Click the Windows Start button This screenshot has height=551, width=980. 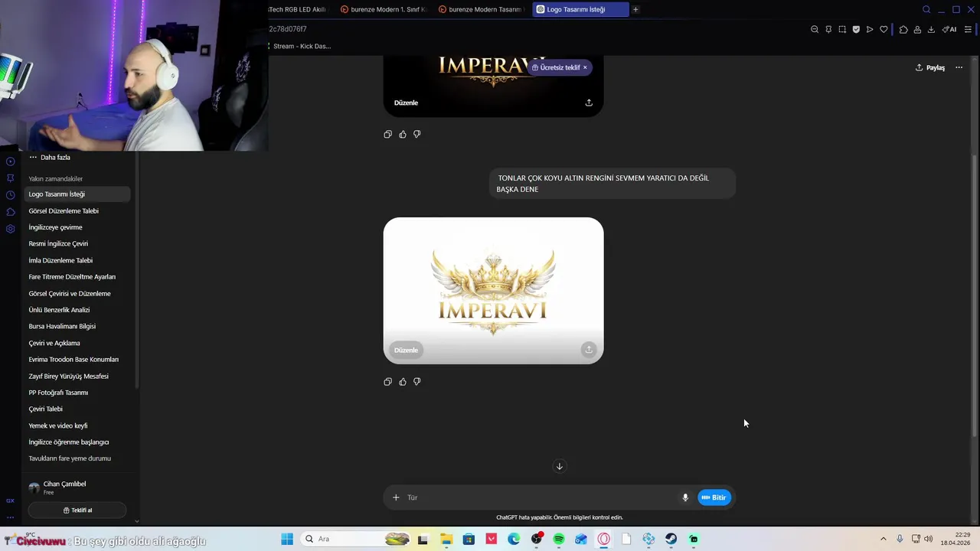click(287, 540)
